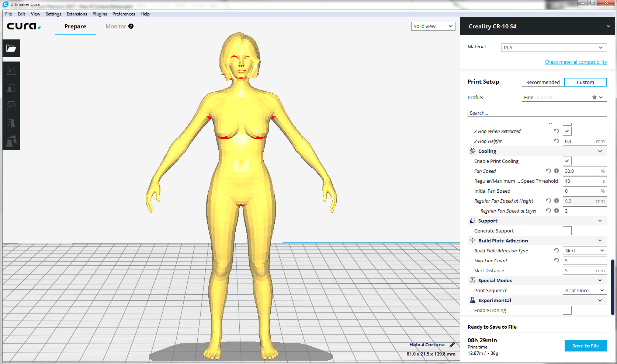This screenshot has height=364, width=617.
Task: Open the Fine profile dropdown
Action: 564,97
